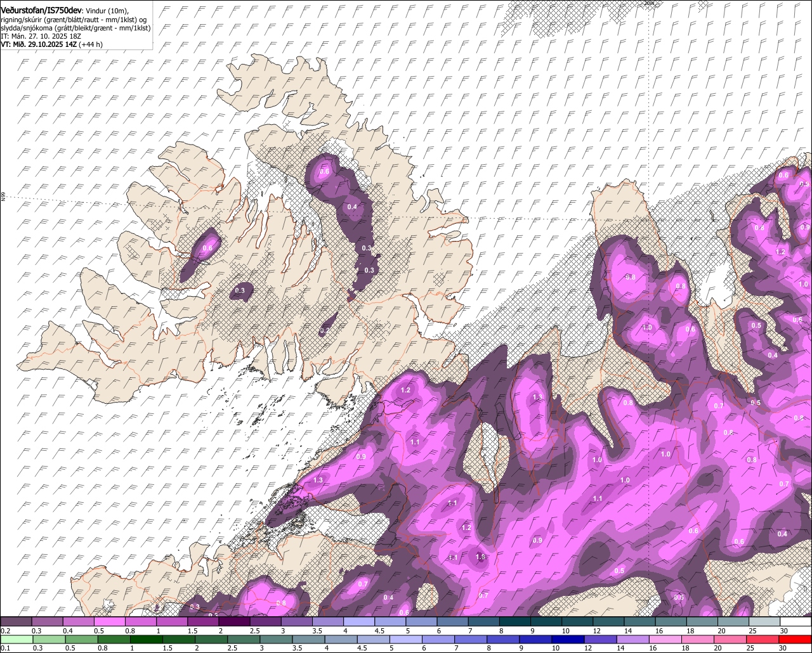Pick the grey-blue 3.5 swatch in lower legend row
Screen dimensions: 812x653
pyautogui.click(x=308, y=640)
